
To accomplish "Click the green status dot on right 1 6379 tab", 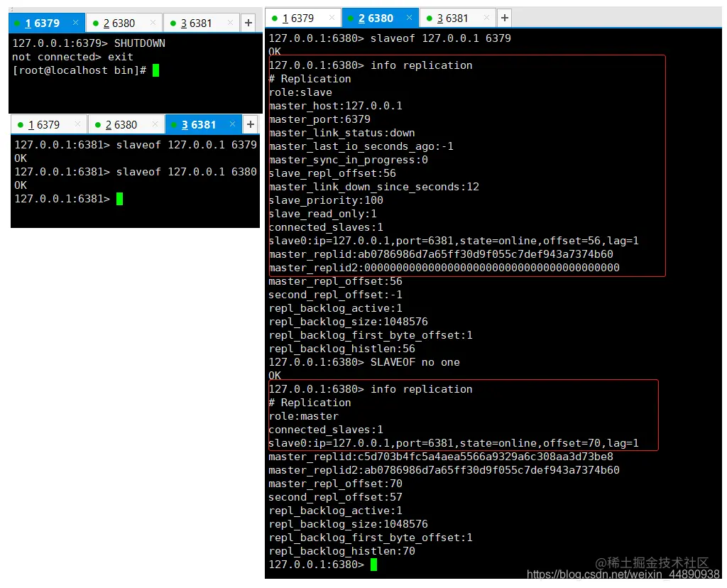I will (275, 18).
